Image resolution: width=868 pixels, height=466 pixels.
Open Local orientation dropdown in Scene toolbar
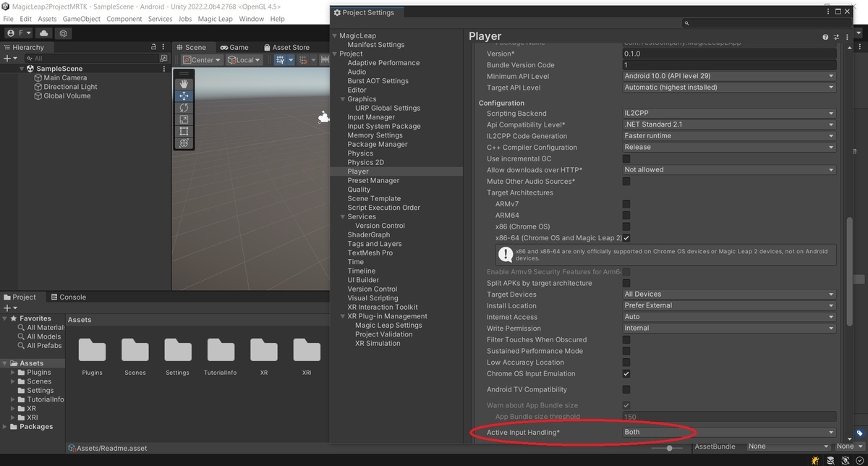[244, 60]
